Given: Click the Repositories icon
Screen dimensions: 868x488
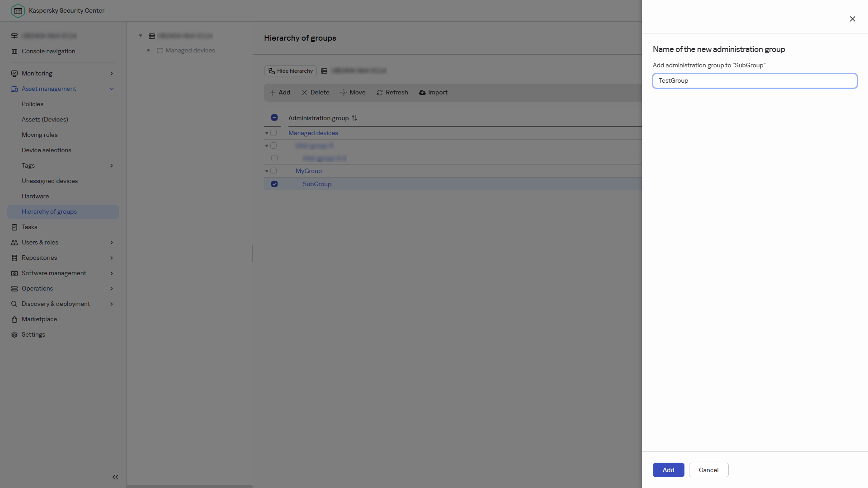Looking at the screenshot, I should (14, 258).
